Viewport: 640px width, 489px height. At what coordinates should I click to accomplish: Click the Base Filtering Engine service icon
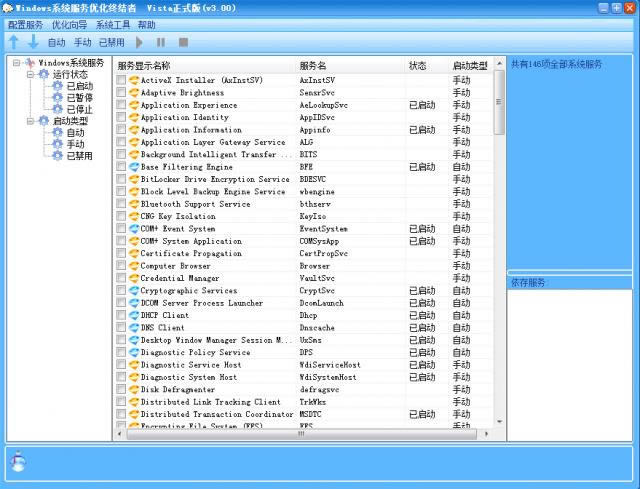click(x=134, y=167)
